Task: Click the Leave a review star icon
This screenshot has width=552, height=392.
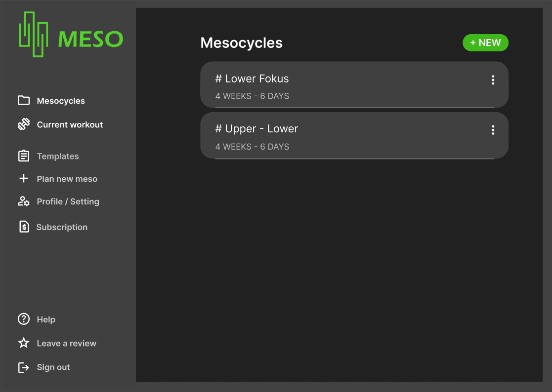Action: click(24, 343)
